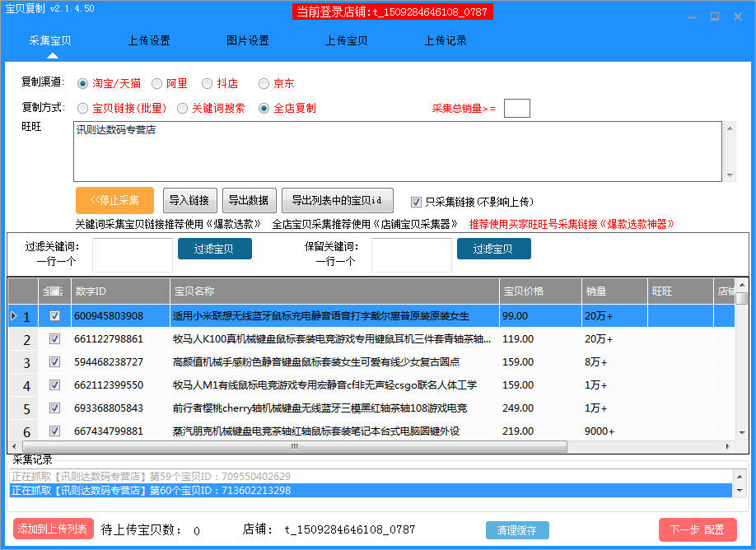Click the 采集总销量 input field
This screenshot has width=756, height=550.
click(x=517, y=108)
